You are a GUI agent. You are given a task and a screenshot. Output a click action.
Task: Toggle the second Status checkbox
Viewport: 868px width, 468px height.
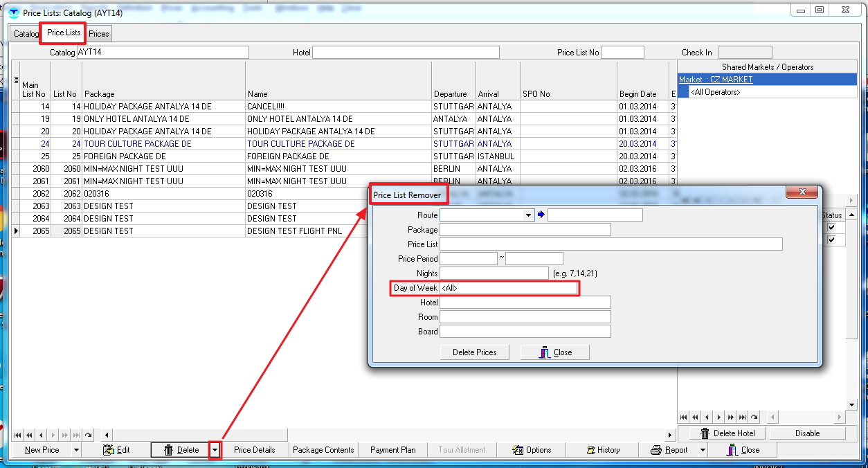tap(831, 240)
